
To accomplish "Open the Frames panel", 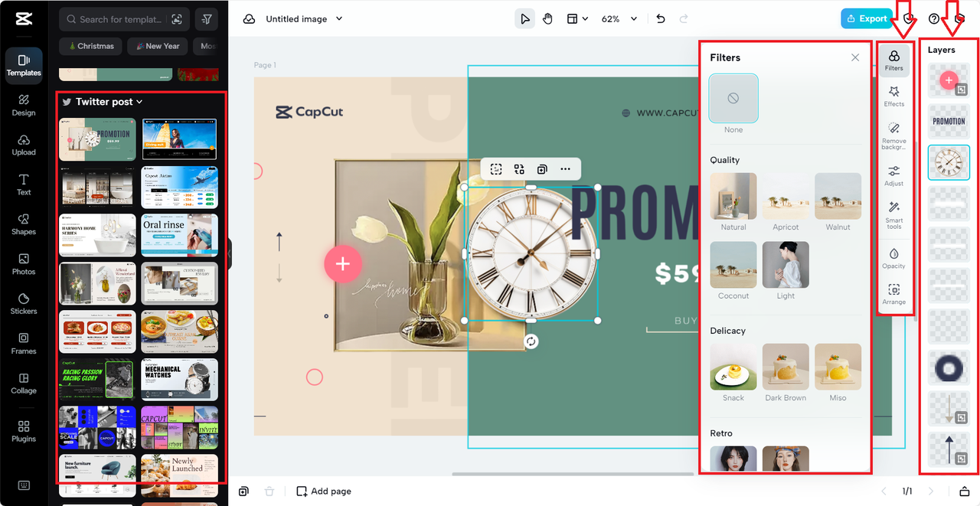I will tap(24, 344).
